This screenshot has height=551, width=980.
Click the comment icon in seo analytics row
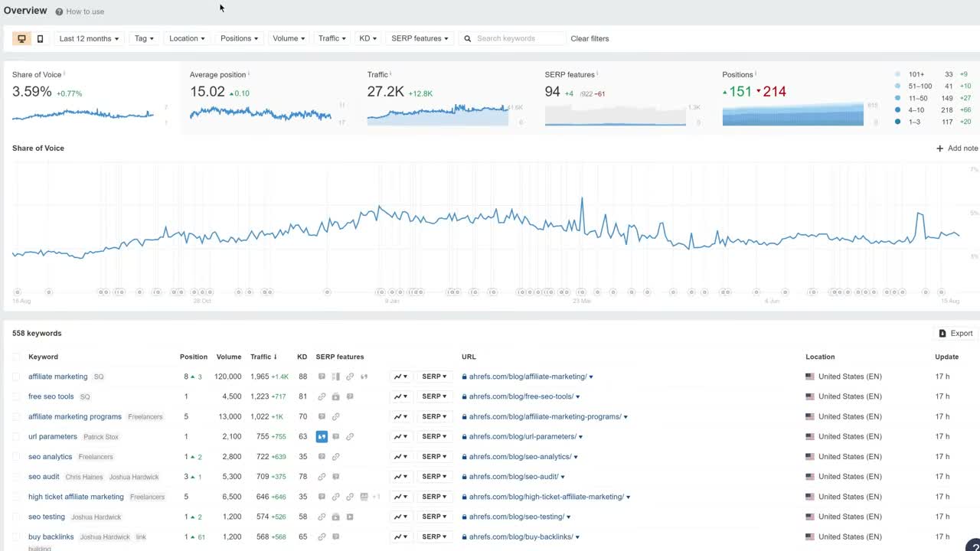tap(322, 457)
